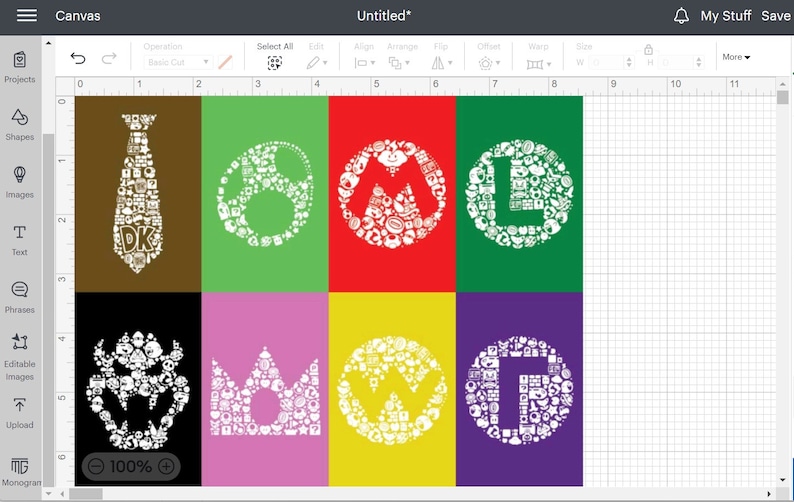Image resolution: width=794 pixels, height=502 pixels.
Task: Click the vertical canvas scrollbar thumb
Action: (x=783, y=97)
